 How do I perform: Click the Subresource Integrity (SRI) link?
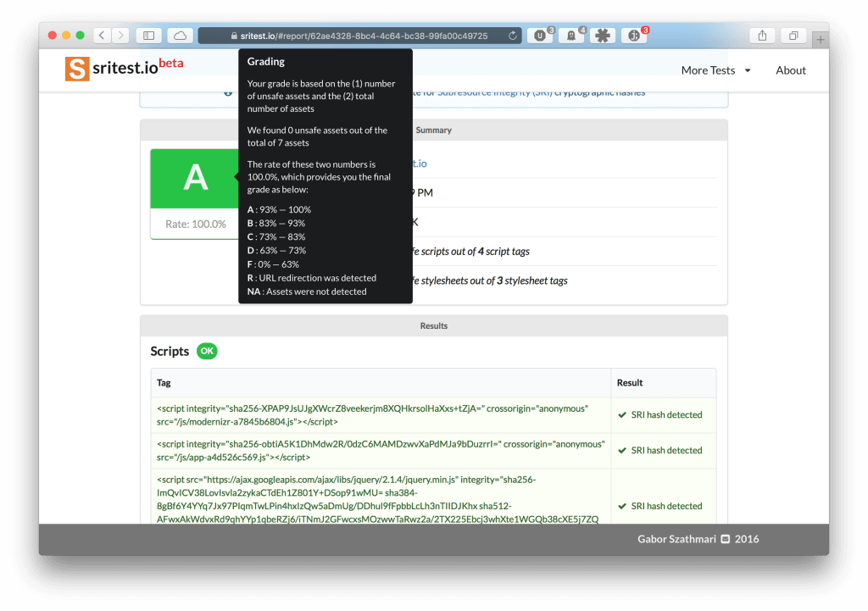tap(495, 92)
